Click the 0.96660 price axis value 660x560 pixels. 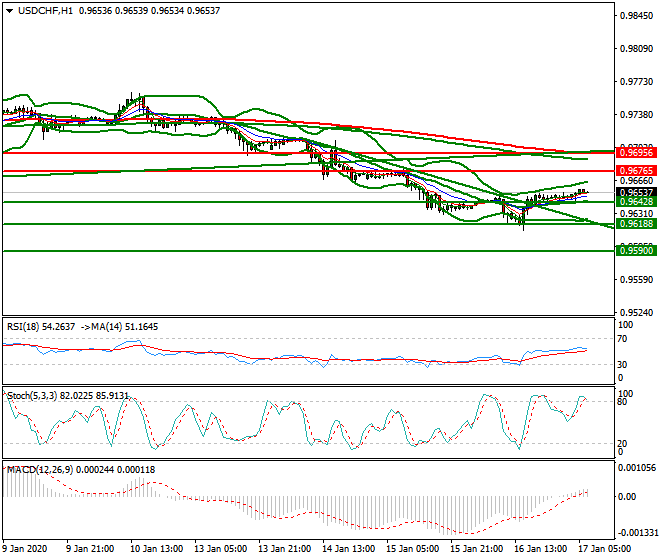[x=636, y=181]
